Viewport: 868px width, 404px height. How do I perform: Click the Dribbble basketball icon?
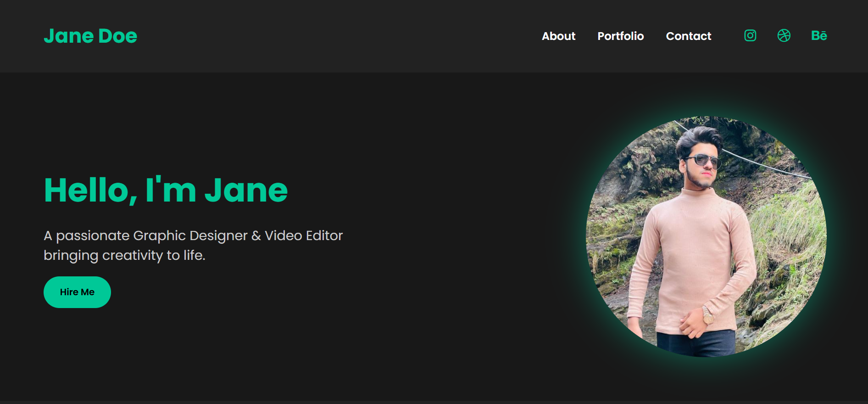click(x=784, y=35)
